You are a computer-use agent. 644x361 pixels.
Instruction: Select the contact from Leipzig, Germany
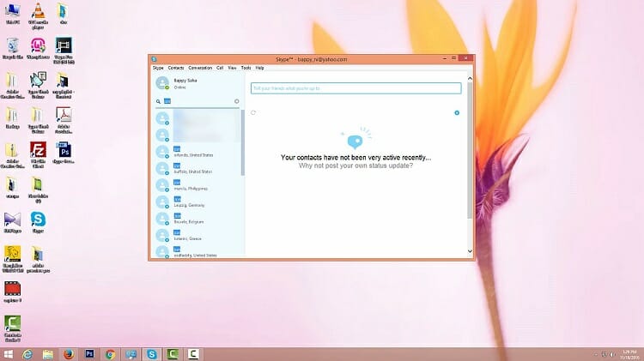coord(197,202)
